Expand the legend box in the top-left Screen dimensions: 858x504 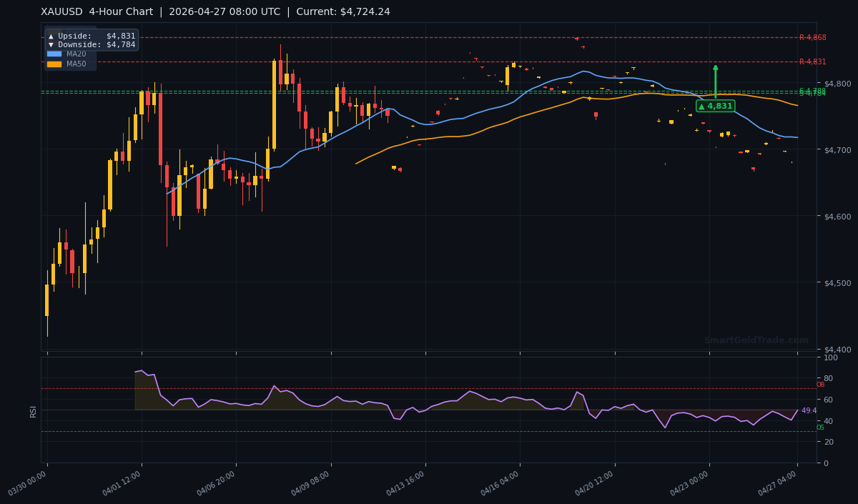click(93, 50)
